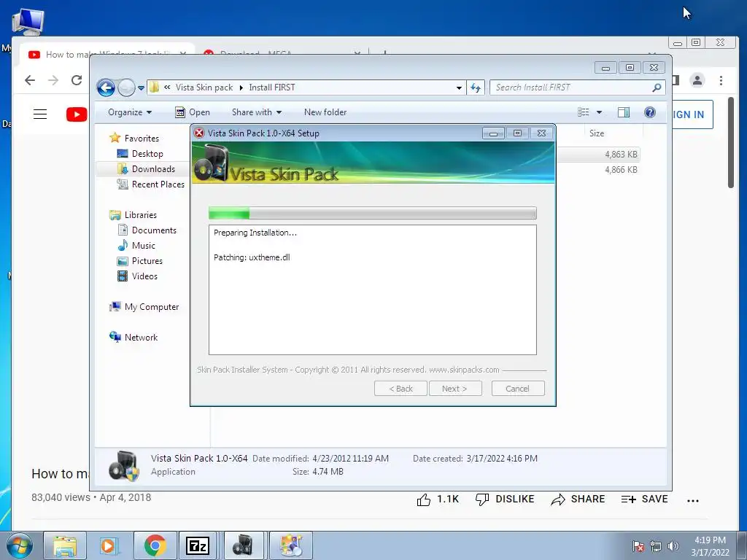Like the video with thumbs up
Viewport: 747px width, 560px height.
click(424, 499)
